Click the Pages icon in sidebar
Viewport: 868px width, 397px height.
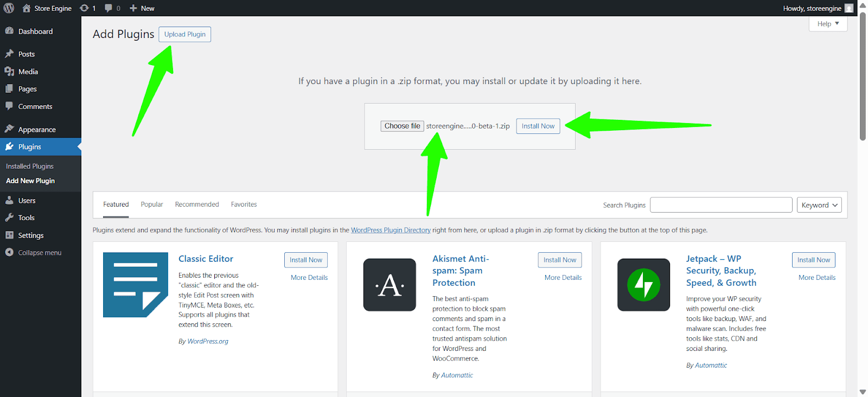9,88
